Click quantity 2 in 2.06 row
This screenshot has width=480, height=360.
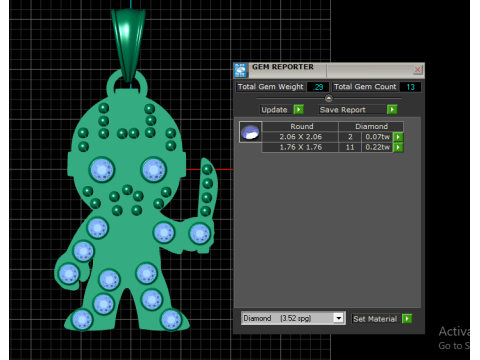[350, 137]
